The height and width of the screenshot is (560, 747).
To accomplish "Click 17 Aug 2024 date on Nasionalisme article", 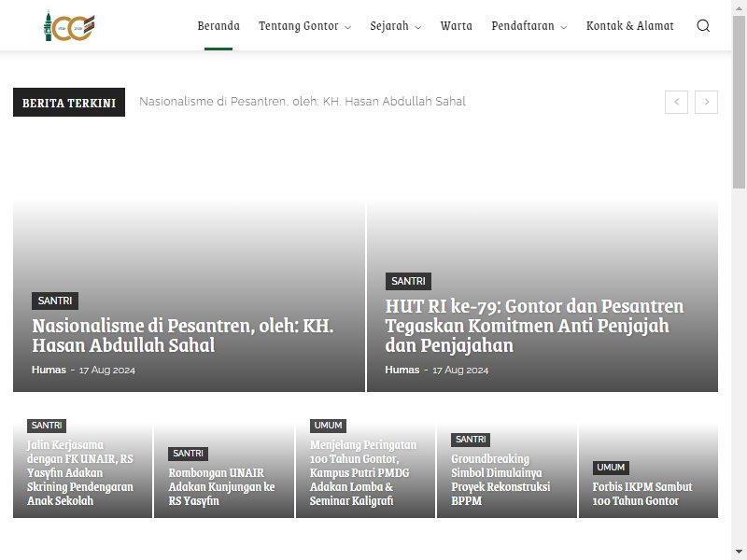I will [x=107, y=371].
